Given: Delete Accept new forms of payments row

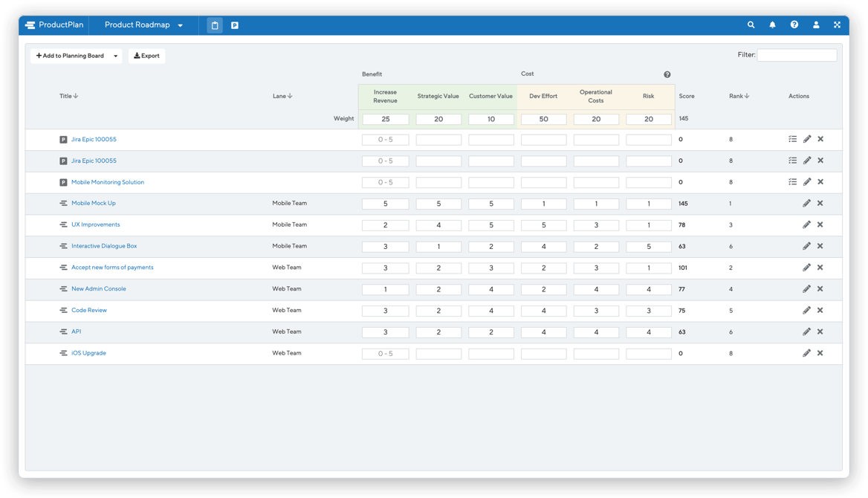Looking at the screenshot, I should coord(820,268).
